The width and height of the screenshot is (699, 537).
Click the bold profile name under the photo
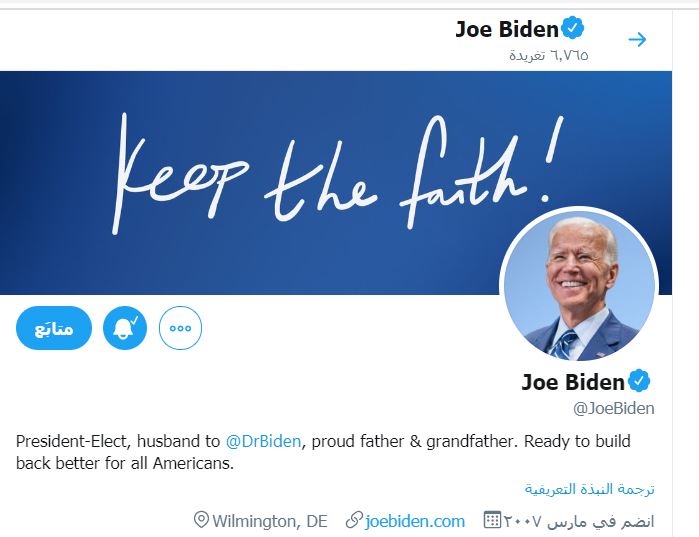coord(573,381)
